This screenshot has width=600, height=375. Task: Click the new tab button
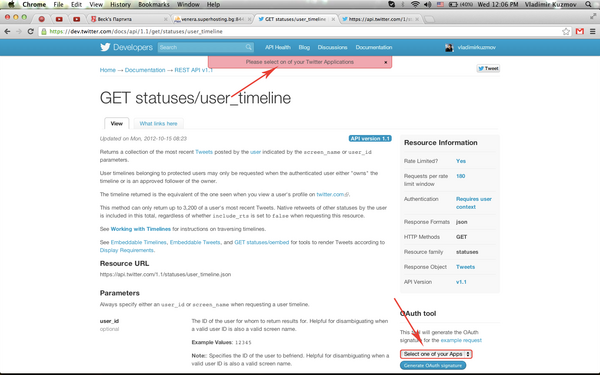pos(430,19)
